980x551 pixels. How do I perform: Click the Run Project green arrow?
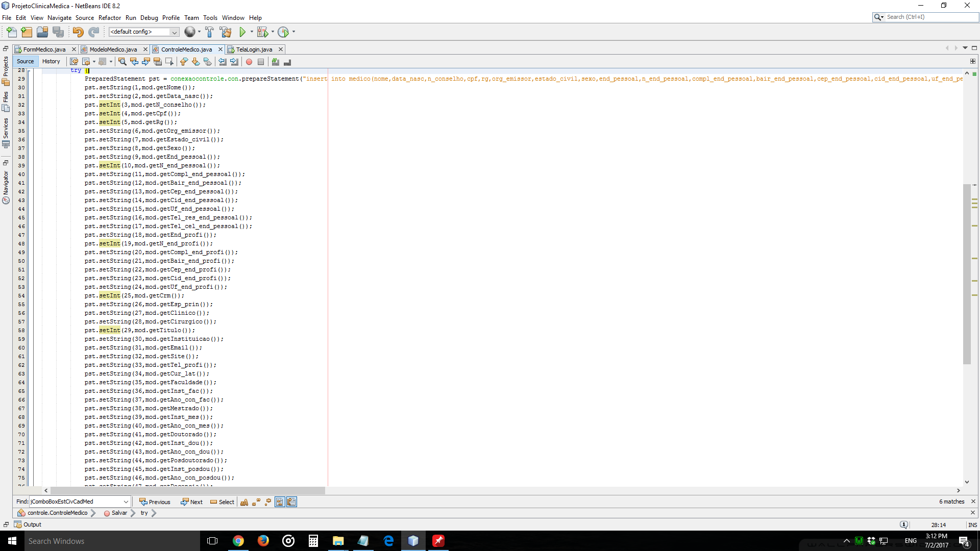pos(242,32)
